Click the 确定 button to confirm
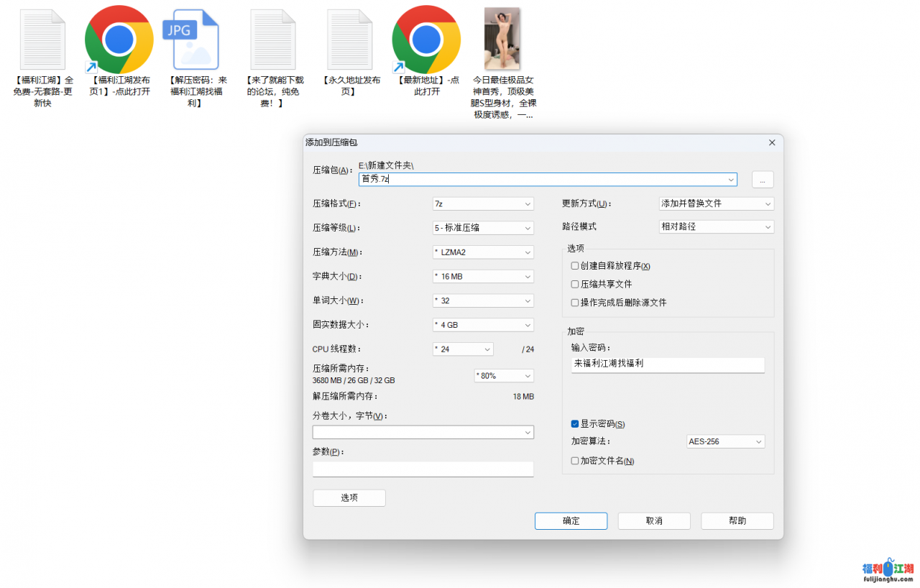 click(x=571, y=520)
